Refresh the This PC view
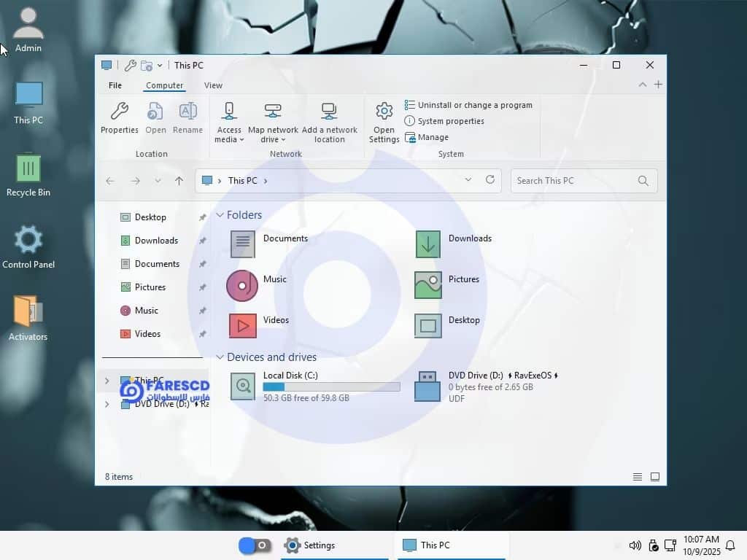This screenshot has width=747, height=560. coord(490,180)
